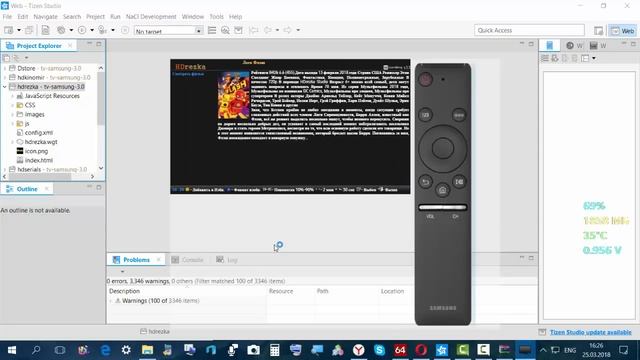Click the Run toolbar icon

click(82, 30)
